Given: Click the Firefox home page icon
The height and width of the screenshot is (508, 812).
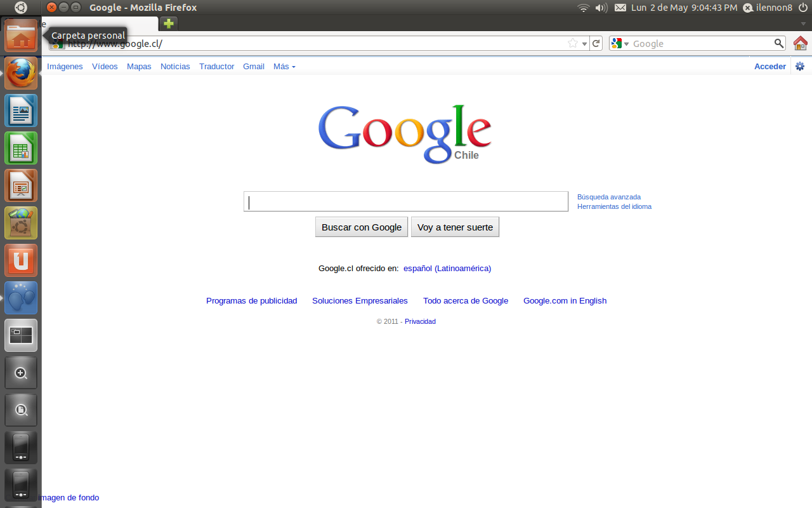Looking at the screenshot, I should tap(800, 43).
